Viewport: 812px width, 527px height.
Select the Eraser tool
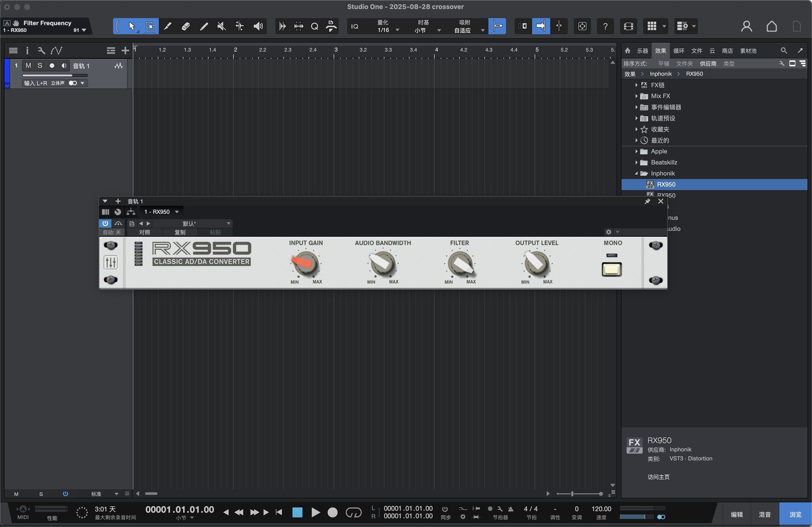(x=186, y=26)
